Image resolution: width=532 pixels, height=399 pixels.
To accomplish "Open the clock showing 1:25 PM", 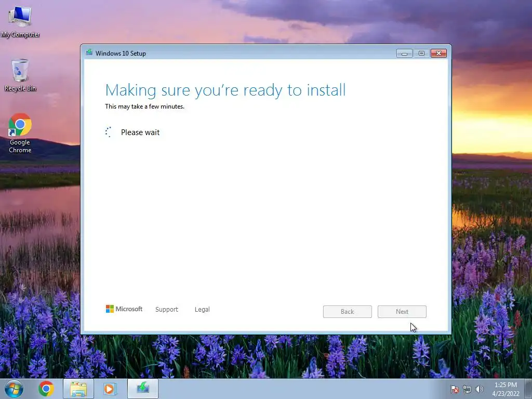I will [506, 389].
